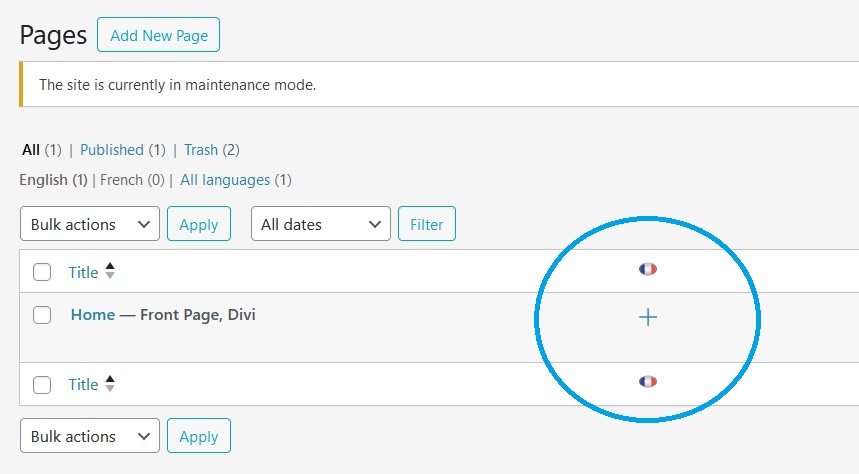Tick the select-all checkbox in the bottom footer

click(42, 385)
